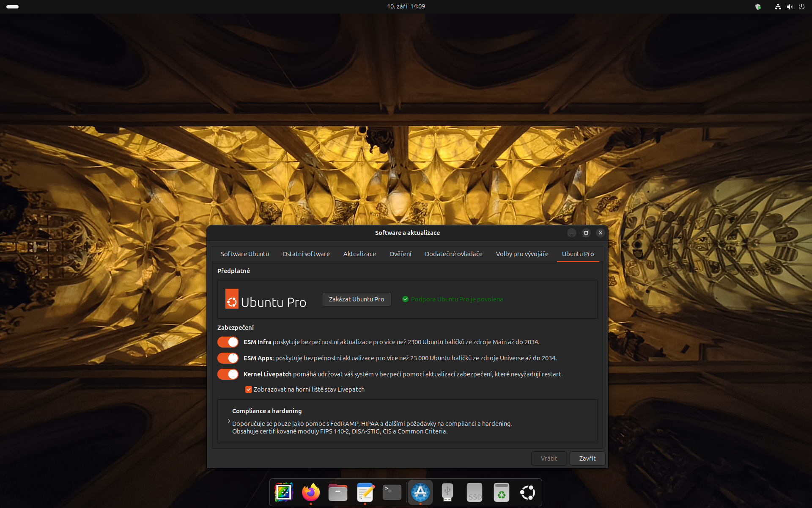This screenshot has height=508, width=812.
Task: Open the USB drive icon in the dock
Action: [447, 492]
